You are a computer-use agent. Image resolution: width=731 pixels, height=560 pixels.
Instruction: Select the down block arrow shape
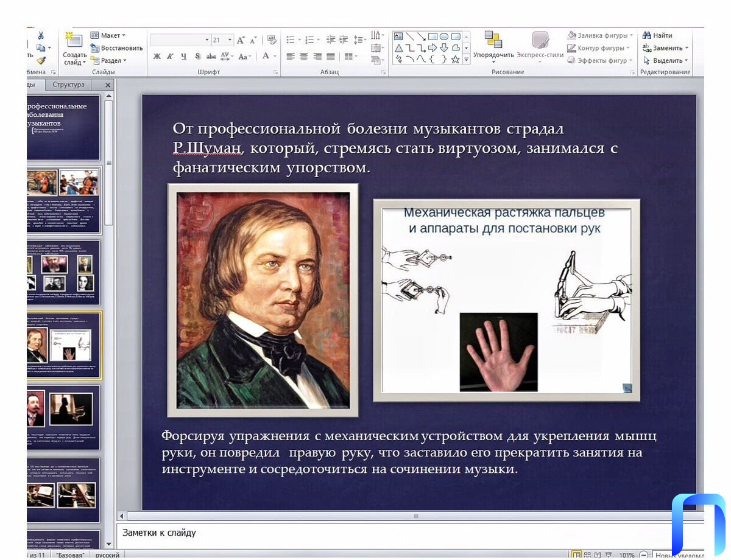(444, 47)
